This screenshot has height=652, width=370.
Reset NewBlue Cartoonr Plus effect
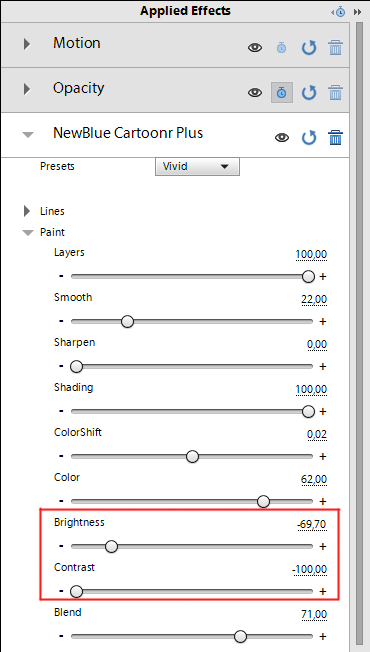[308, 138]
